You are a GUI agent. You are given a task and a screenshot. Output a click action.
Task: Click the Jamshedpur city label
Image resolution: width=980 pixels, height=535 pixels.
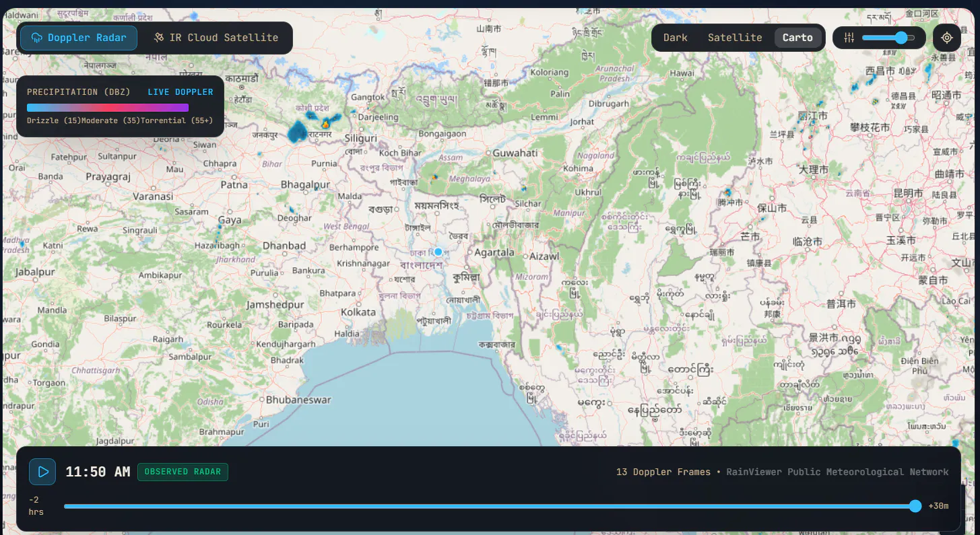[x=275, y=305]
